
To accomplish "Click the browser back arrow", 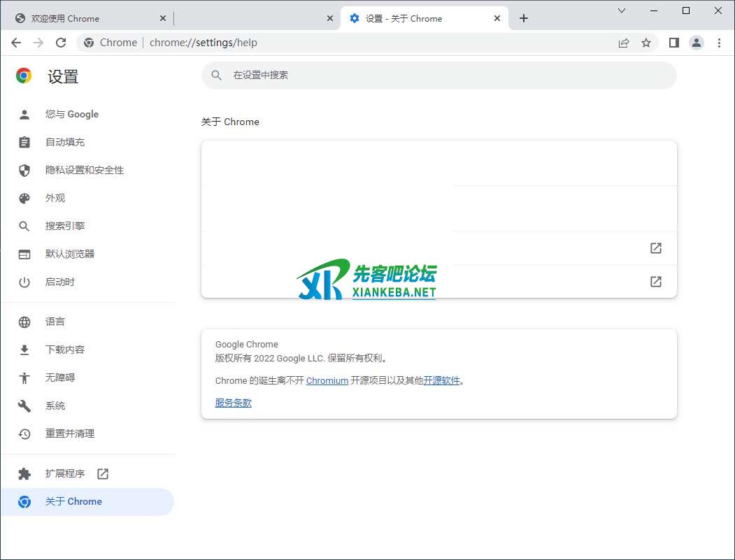I will coord(16,43).
